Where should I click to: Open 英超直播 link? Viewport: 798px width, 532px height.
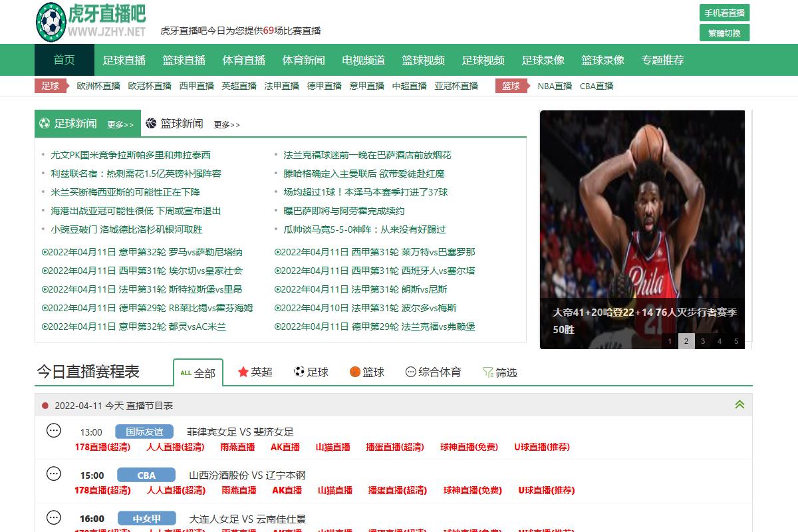(x=239, y=86)
